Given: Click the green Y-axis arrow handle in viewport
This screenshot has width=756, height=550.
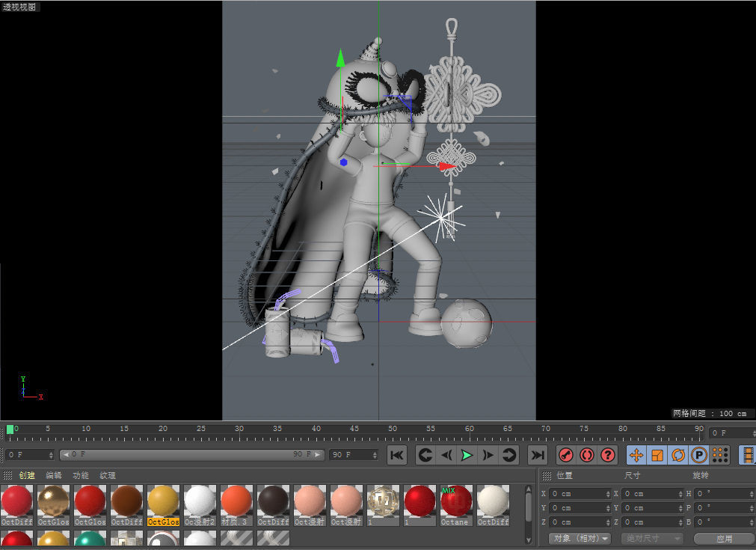Looking at the screenshot, I should pyautogui.click(x=341, y=58).
